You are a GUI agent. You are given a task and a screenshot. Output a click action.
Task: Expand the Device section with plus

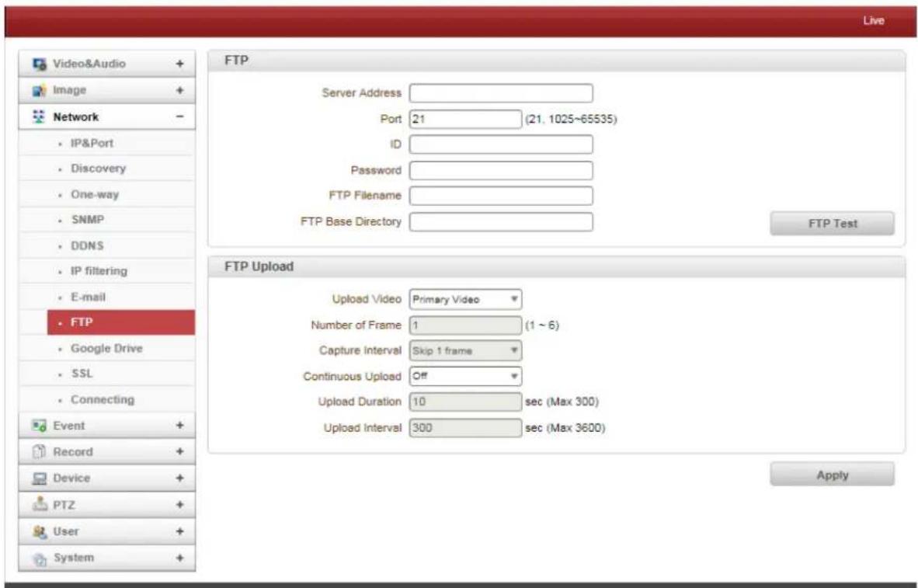pos(179,478)
